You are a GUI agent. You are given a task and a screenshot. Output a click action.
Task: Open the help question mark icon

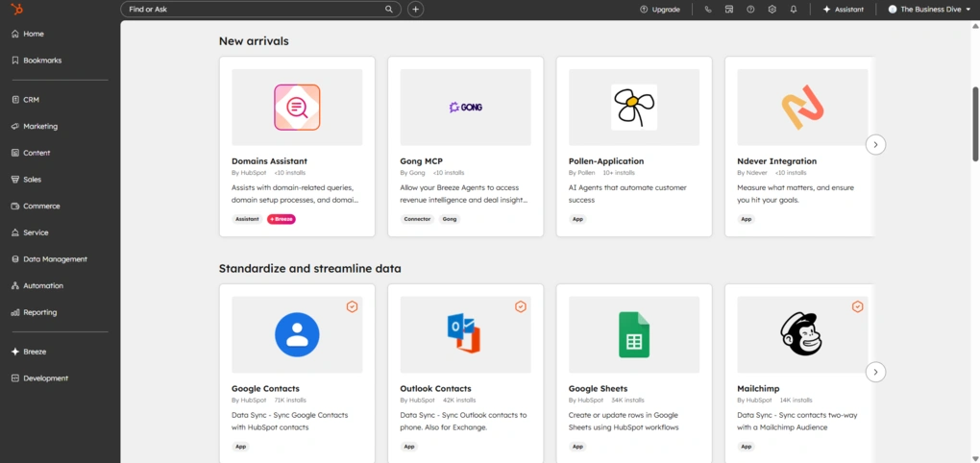(750, 10)
